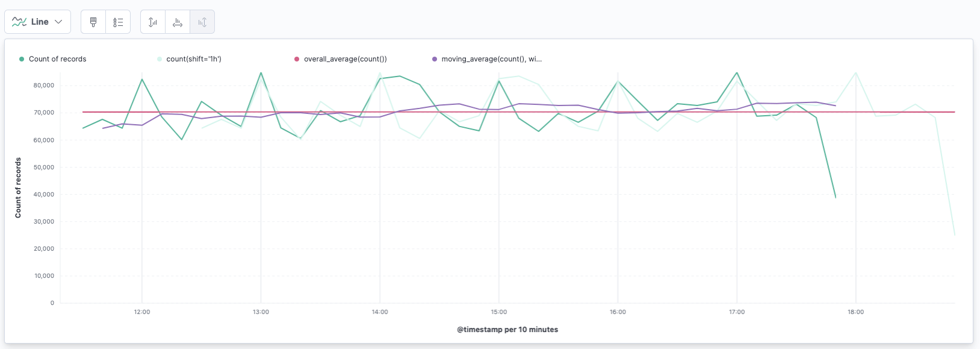Click the @timestamp per 10 minutes axis title

tap(507, 330)
